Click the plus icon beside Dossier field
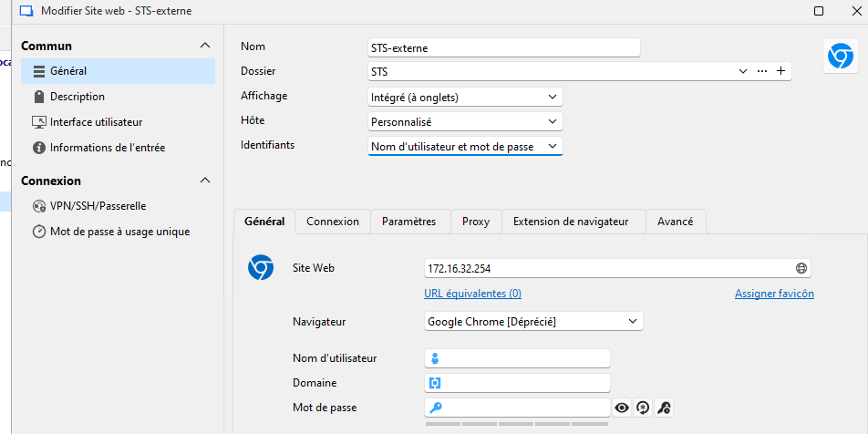 (x=780, y=71)
